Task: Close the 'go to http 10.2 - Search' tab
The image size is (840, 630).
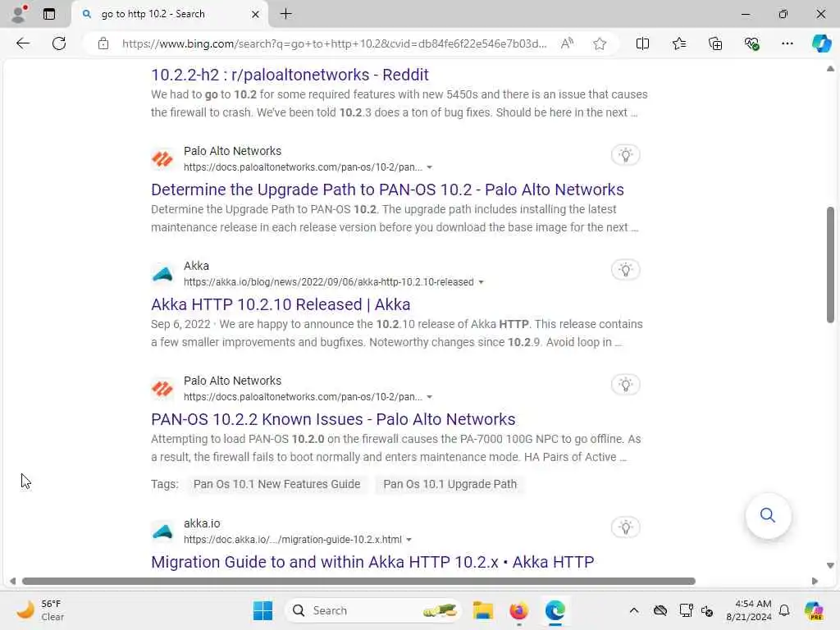Action: point(256,15)
